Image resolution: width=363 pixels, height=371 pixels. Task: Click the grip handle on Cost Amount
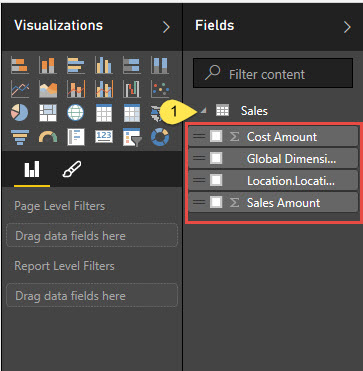tap(199, 137)
